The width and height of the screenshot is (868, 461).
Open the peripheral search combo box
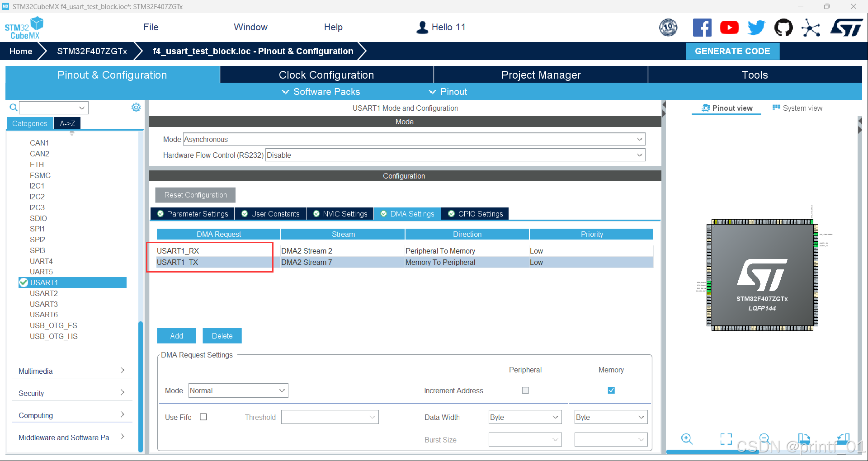pos(54,108)
